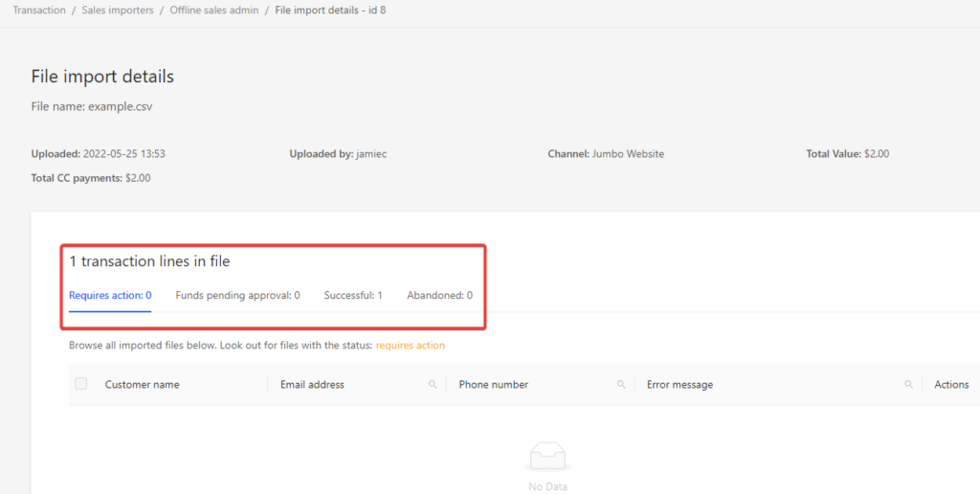Click the File import details page heading
Screen dimensions: 980x494
(x=102, y=77)
